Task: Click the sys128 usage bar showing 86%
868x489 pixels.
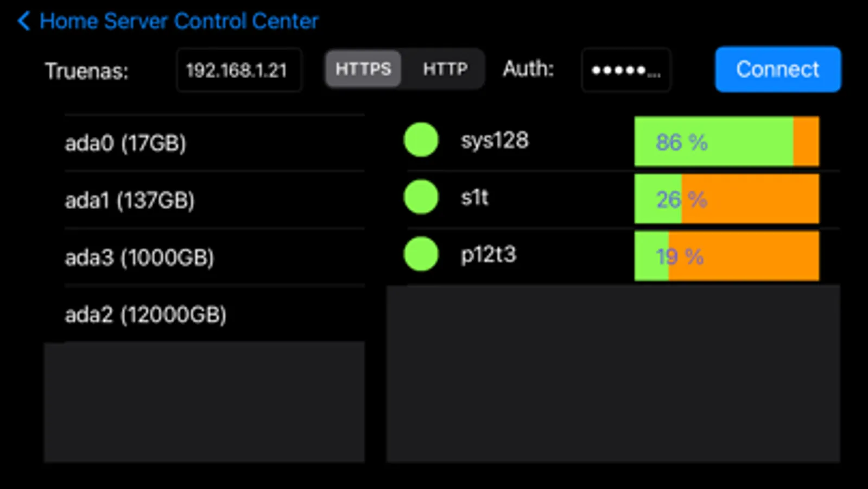Action: (x=726, y=142)
